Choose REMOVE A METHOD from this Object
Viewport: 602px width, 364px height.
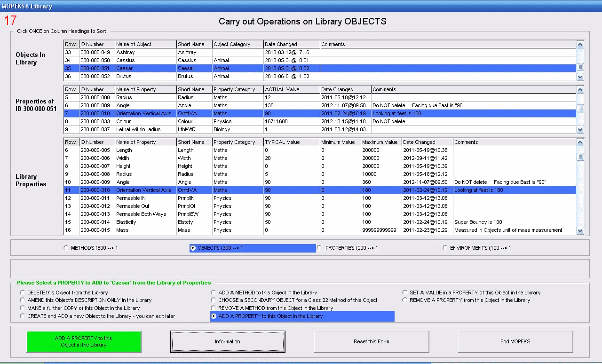(x=214, y=308)
